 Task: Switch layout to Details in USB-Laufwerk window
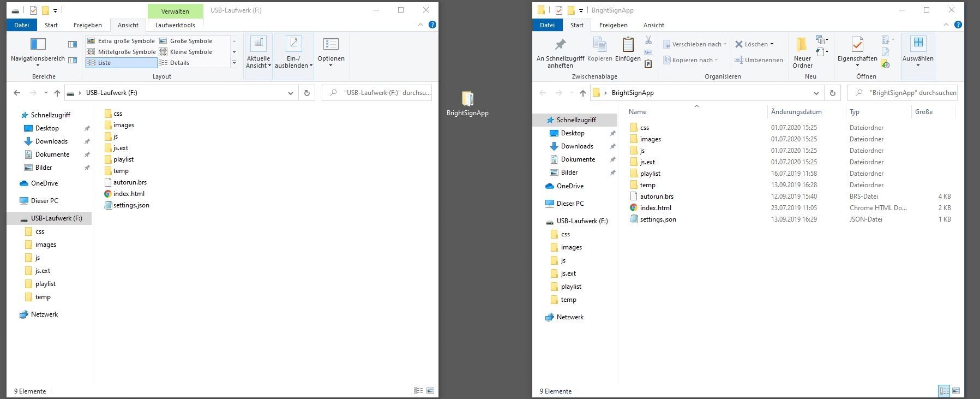coord(179,63)
